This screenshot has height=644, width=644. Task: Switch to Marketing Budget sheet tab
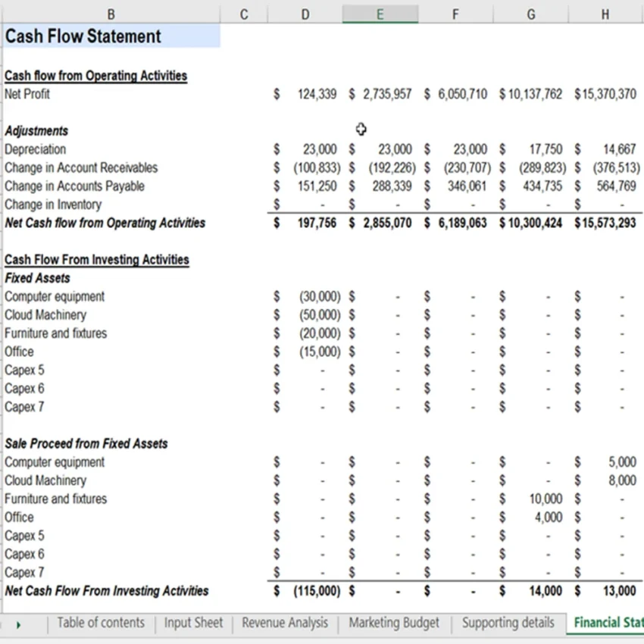click(x=394, y=623)
